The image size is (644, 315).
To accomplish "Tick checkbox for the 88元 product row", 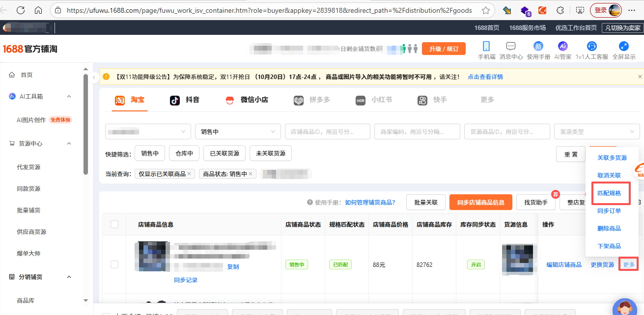I will [x=114, y=264].
